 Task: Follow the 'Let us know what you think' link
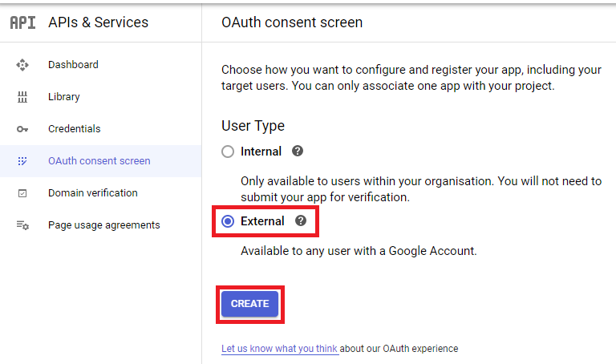coord(279,349)
